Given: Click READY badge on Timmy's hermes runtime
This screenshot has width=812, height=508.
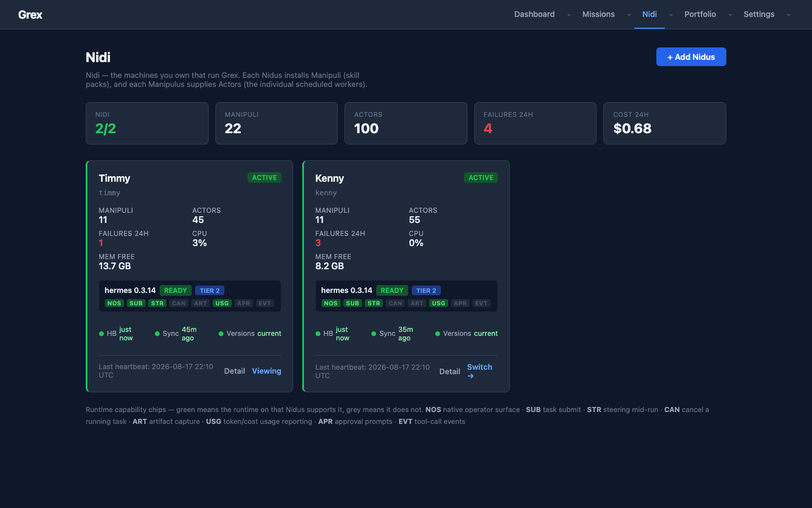Looking at the screenshot, I should 175,291.
